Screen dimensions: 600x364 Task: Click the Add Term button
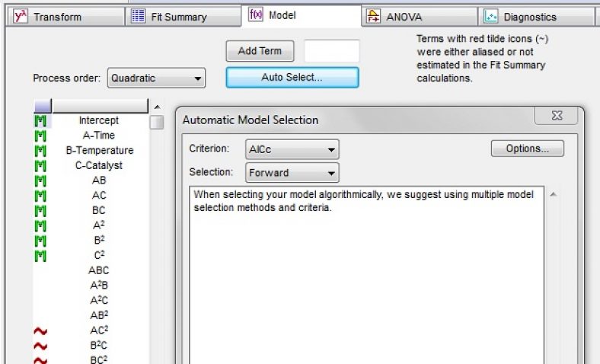pyautogui.click(x=260, y=51)
